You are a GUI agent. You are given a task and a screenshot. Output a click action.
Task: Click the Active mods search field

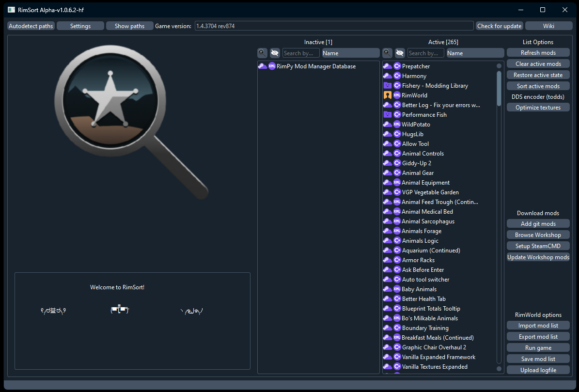pyautogui.click(x=426, y=53)
